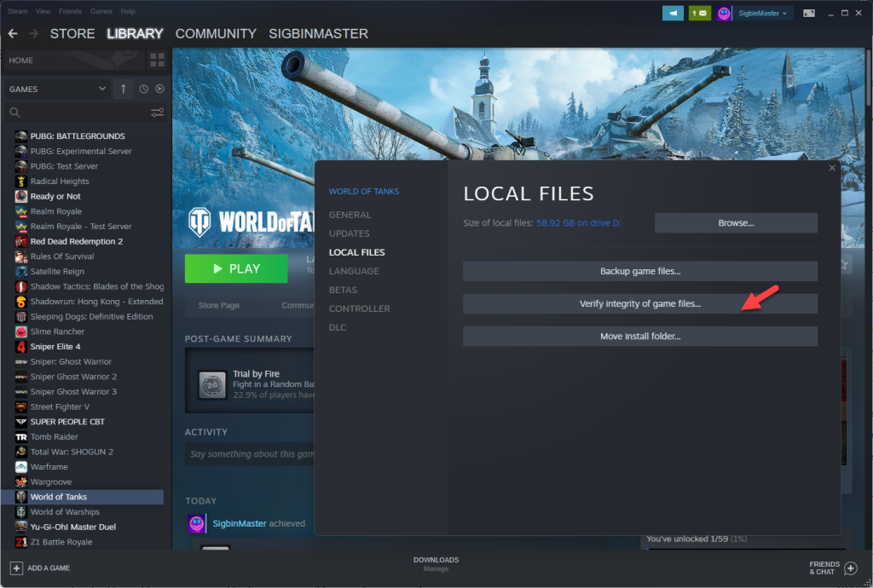Click the forward navigation arrow
Screen dimensions: 873x588
pos(33,34)
